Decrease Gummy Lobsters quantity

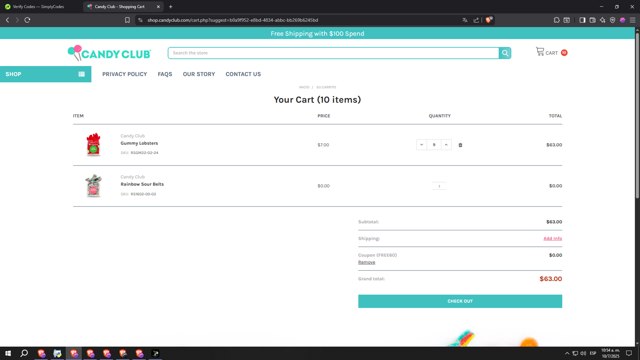pos(421,145)
